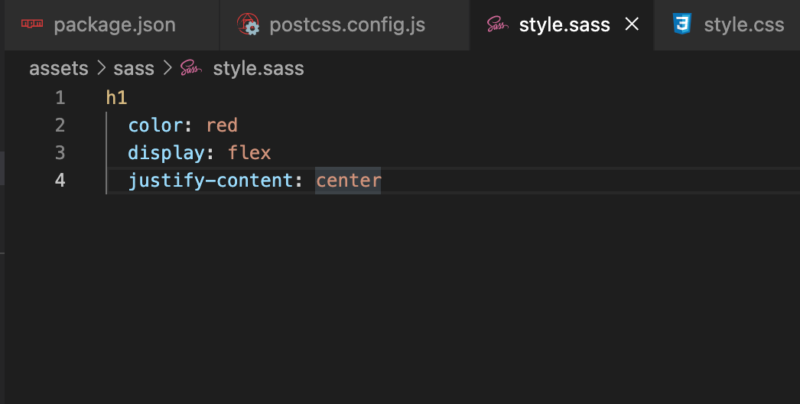The height and width of the screenshot is (404, 800).
Task: Click the highlighted center value
Action: click(x=348, y=181)
